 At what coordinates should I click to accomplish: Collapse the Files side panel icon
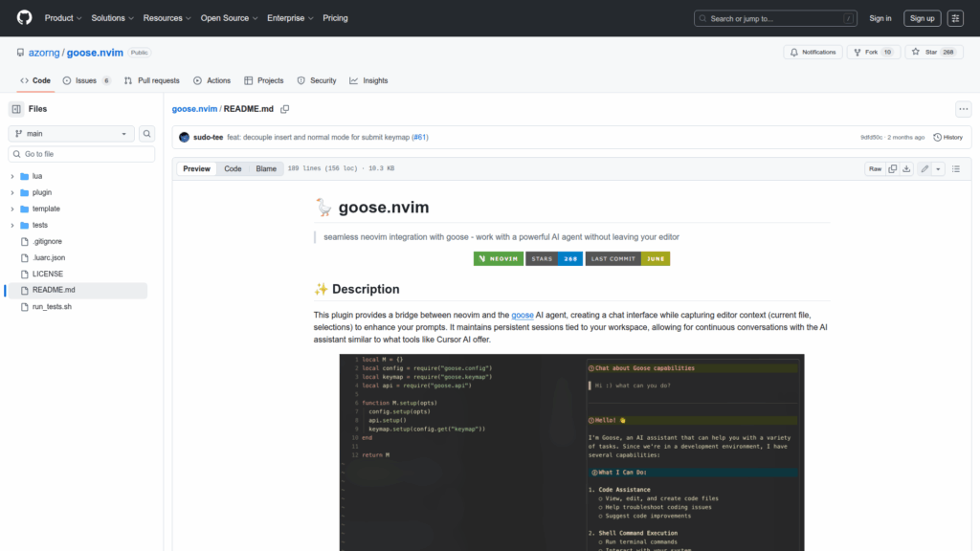(x=16, y=109)
